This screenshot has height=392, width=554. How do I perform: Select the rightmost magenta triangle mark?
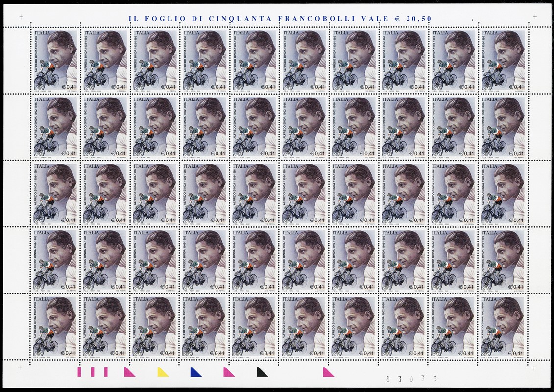click(328, 372)
